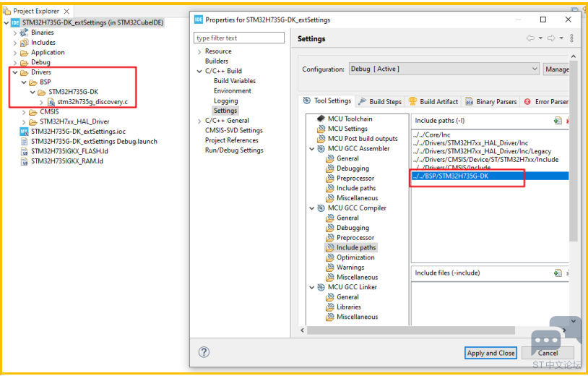Collapse MCU GCC Linker node
Screen dimensions: 588x376
[x=312, y=288]
